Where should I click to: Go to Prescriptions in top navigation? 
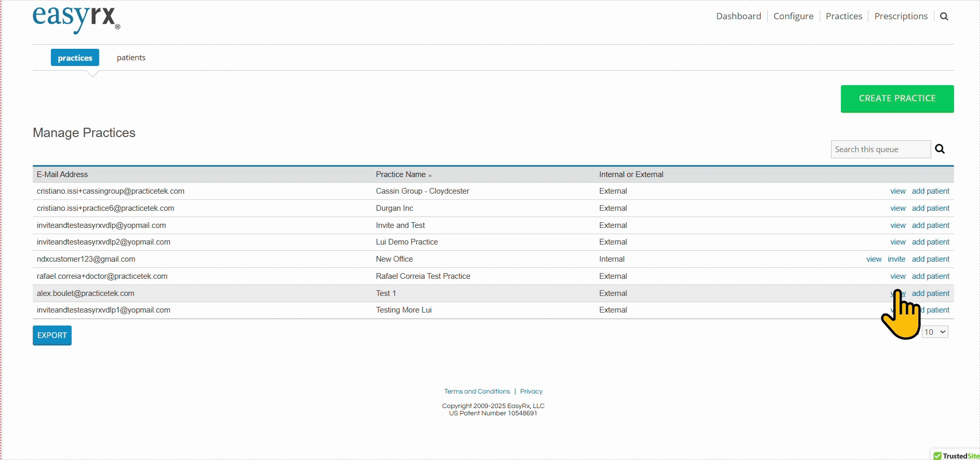point(901,16)
